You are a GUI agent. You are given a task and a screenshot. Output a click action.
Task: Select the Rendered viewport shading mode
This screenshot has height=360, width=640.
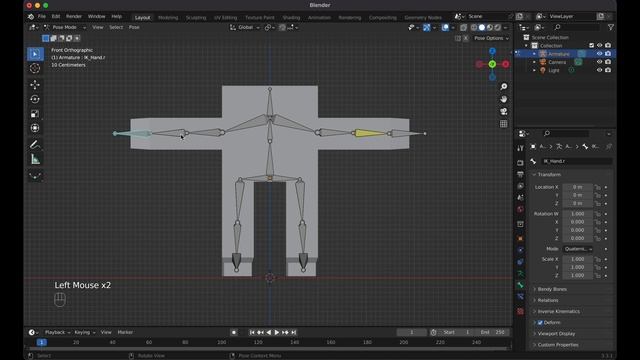point(498,27)
